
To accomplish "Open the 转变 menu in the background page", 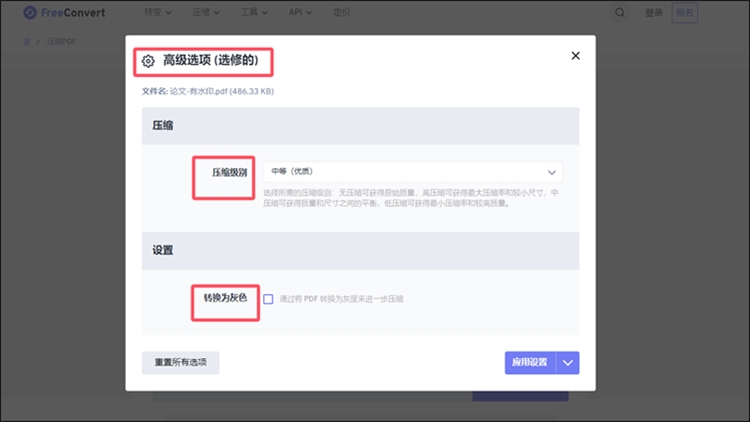I will [157, 12].
